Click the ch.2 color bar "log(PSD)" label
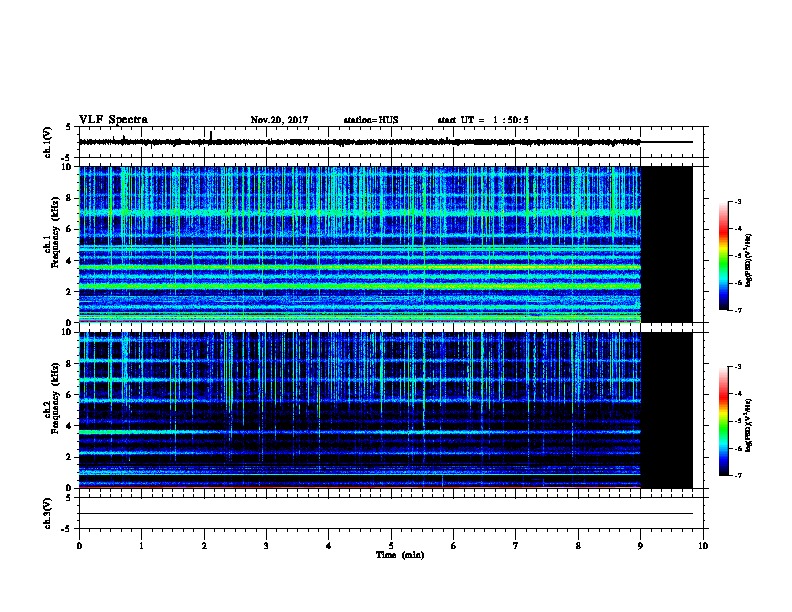 pos(749,426)
